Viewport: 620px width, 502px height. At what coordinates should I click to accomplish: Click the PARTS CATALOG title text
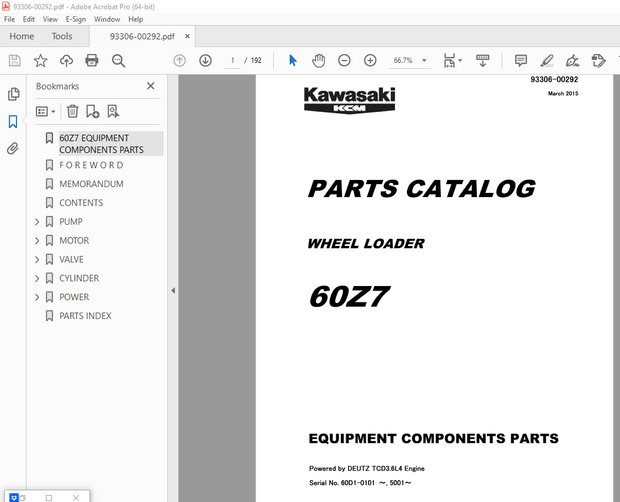[422, 189]
